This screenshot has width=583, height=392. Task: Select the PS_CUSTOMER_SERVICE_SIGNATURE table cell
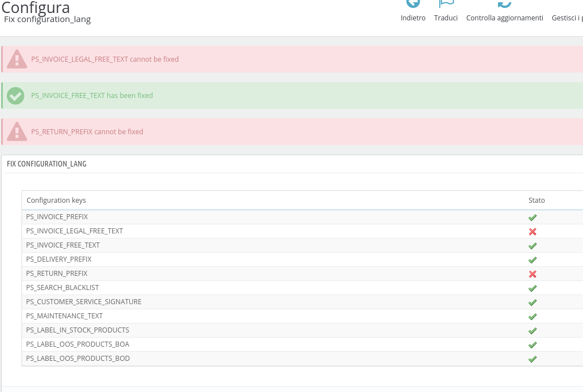pos(84,301)
